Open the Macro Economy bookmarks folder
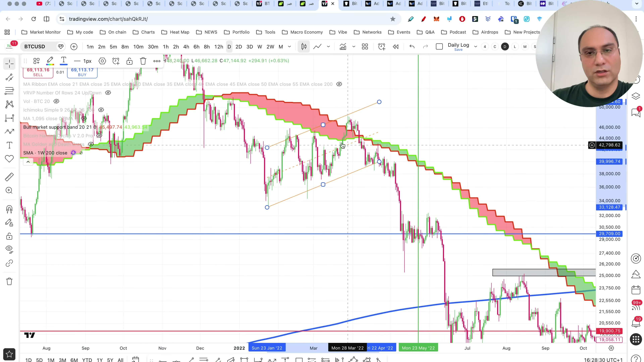 tap(302, 32)
